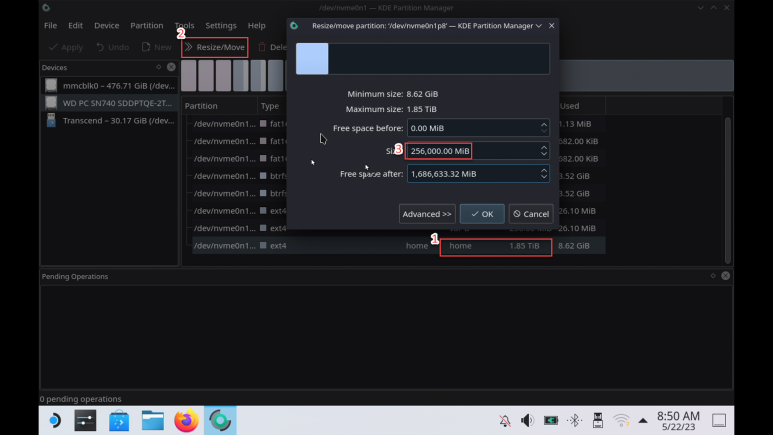
Task: Click the partition bar in resize dialog
Action: tap(422, 59)
